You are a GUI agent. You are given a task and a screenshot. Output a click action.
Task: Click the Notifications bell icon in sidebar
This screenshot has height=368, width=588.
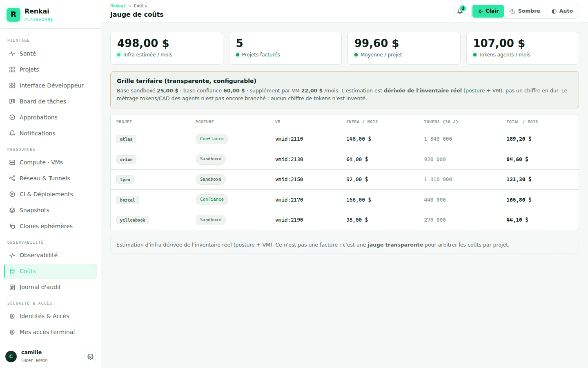tap(12, 133)
